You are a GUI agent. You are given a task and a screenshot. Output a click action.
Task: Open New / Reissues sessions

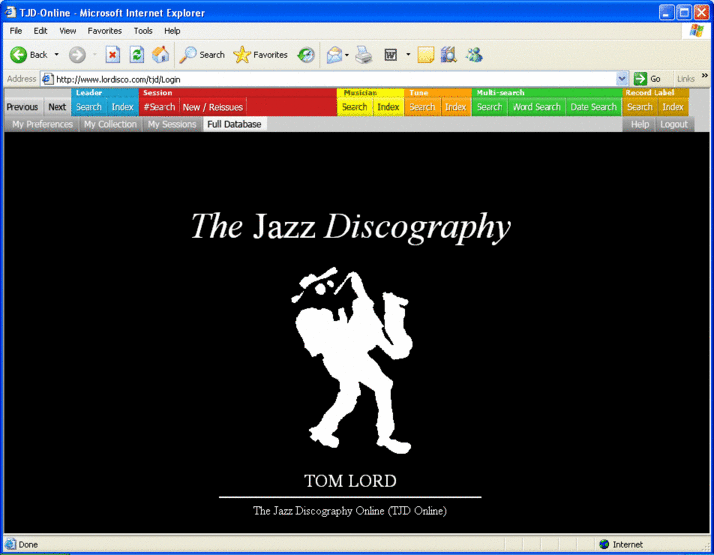[x=213, y=107]
